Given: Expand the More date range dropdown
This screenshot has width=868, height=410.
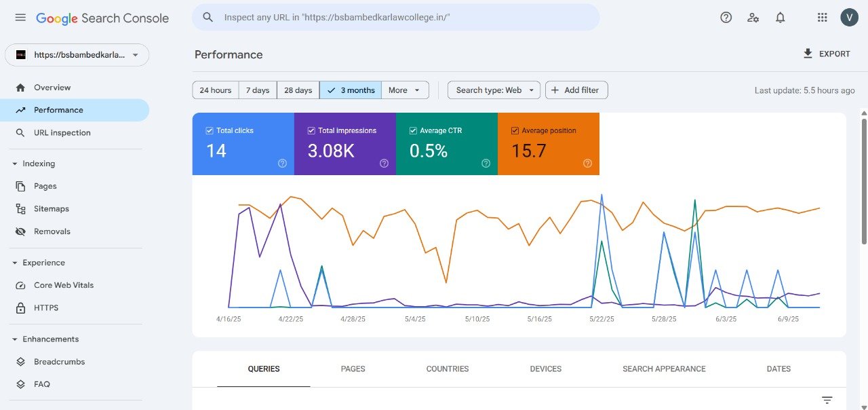Looking at the screenshot, I should pyautogui.click(x=405, y=90).
